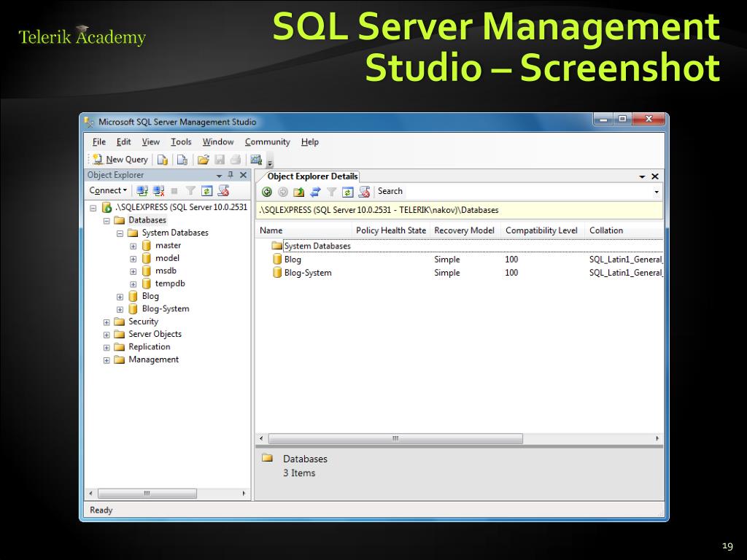
Task: Expand the Security folder node
Action: pyautogui.click(x=107, y=322)
